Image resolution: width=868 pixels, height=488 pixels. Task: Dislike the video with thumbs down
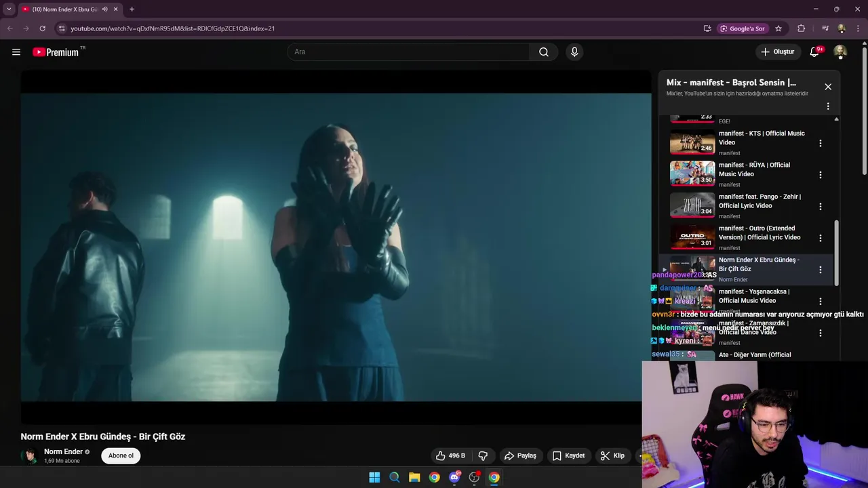[x=484, y=455]
